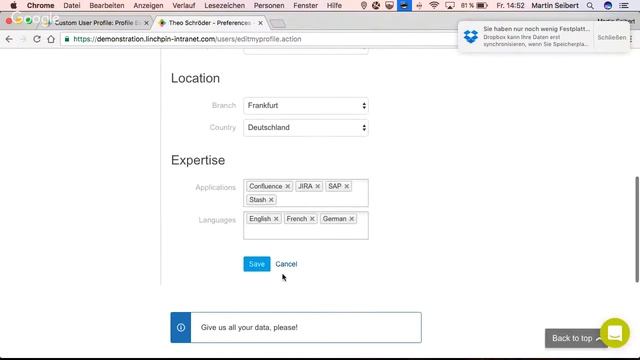Click the battery status icon
Image resolution: width=640 pixels, height=360 pixels.
point(482,6)
